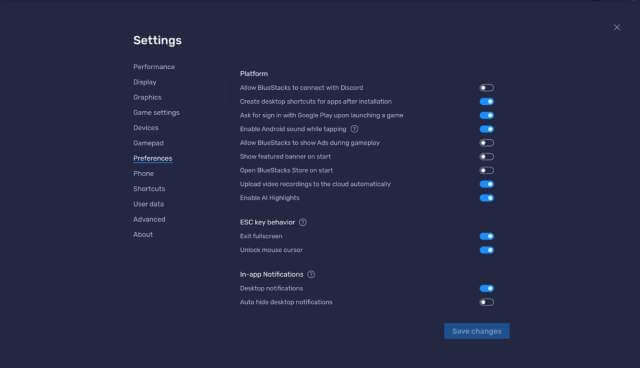Click the Platform section heading
Image resolution: width=640 pixels, height=368 pixels.
[x=254, y=74]
